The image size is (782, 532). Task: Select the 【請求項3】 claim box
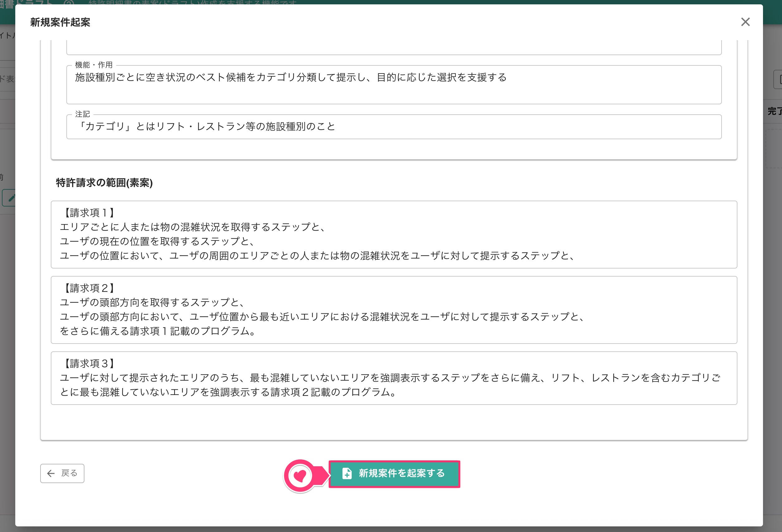(394, 378)
